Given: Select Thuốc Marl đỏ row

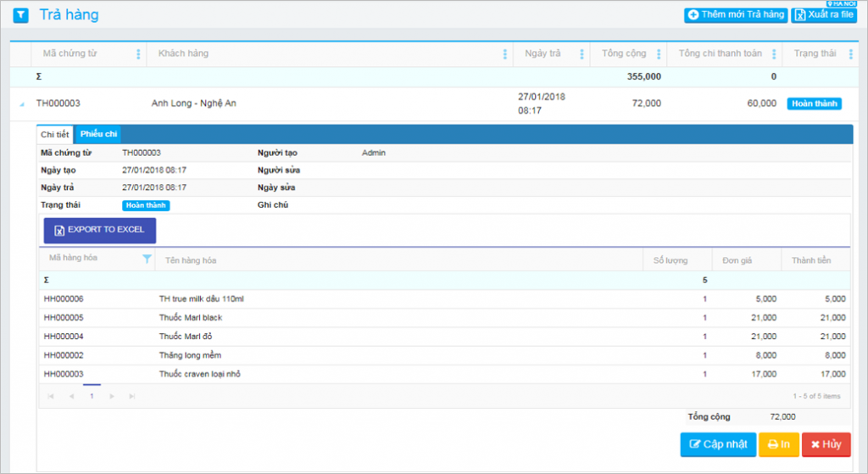Looking at the screenshot, I should coord(444,337).
